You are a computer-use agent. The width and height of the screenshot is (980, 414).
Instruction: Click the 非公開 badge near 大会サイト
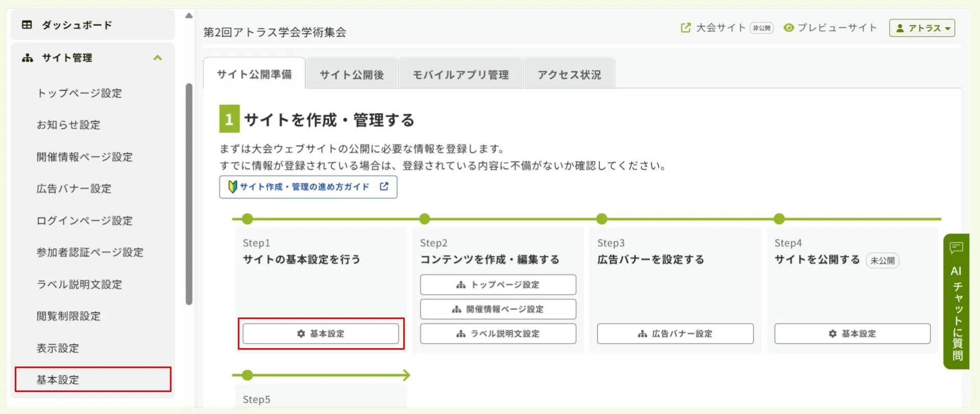[x=762, y=28]
